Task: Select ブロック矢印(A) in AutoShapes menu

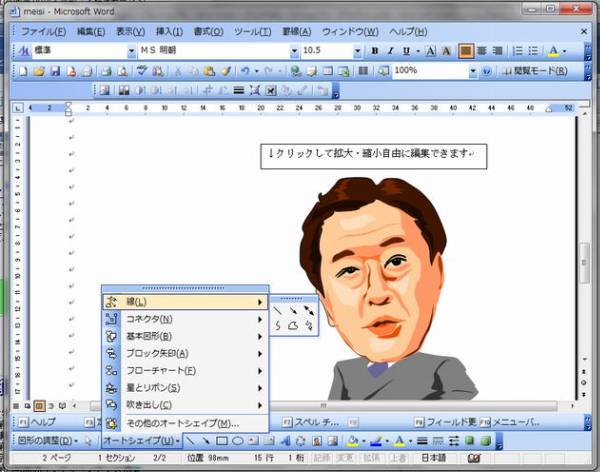Action: click(x=185, y=353)
